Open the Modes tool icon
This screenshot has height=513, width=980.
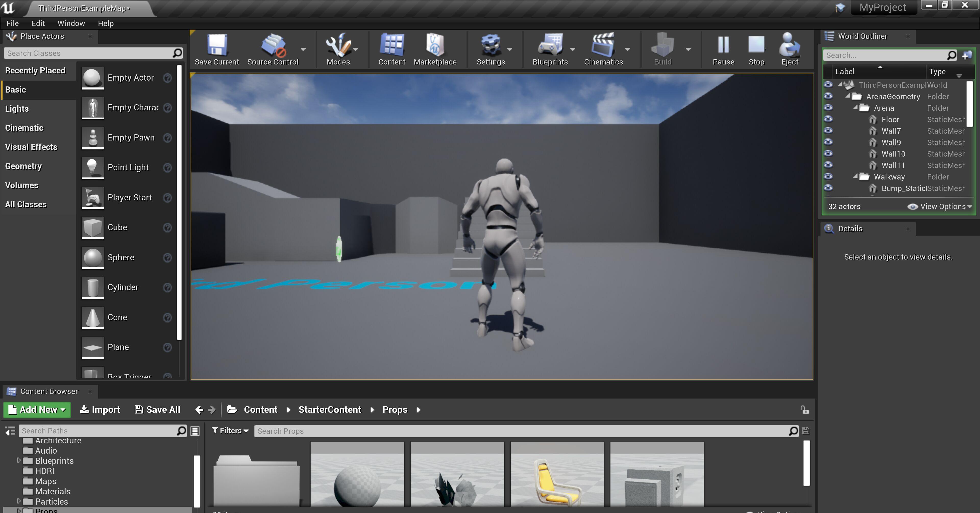tap(338, 45)
